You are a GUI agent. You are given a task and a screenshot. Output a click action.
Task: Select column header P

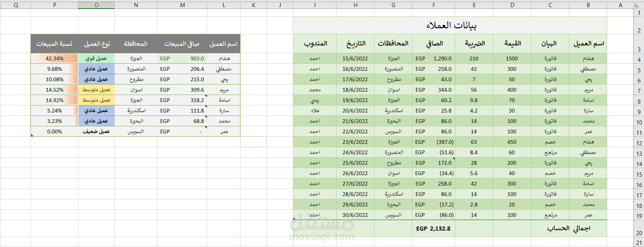[55, 5]
